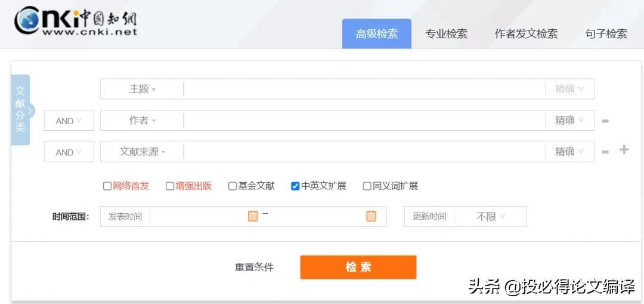This screenshot has width=644, height=304.
Task: Click the 文献来源 search input field
Action: (x=364, y=152)
